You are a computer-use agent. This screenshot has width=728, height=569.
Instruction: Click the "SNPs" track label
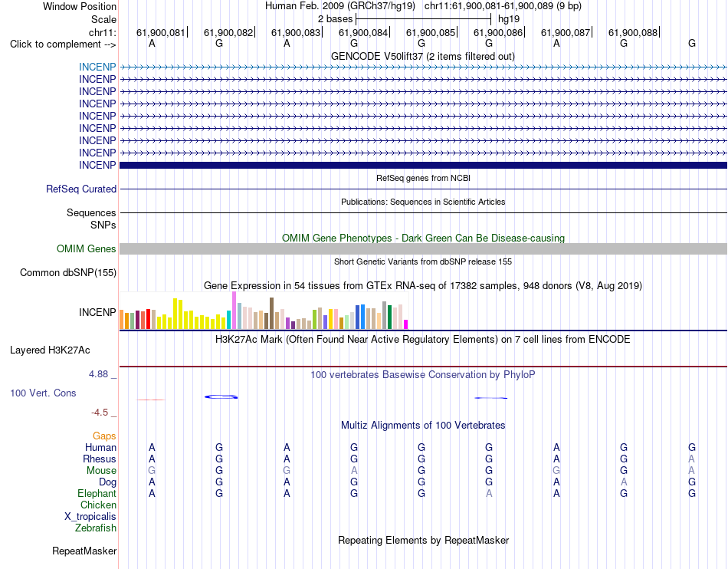(103, 225)
